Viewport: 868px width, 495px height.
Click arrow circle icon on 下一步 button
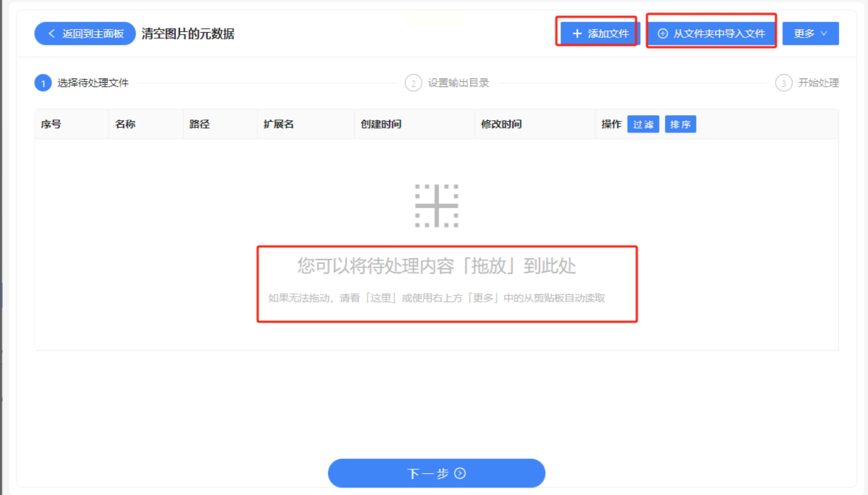[x=460, y=473]
